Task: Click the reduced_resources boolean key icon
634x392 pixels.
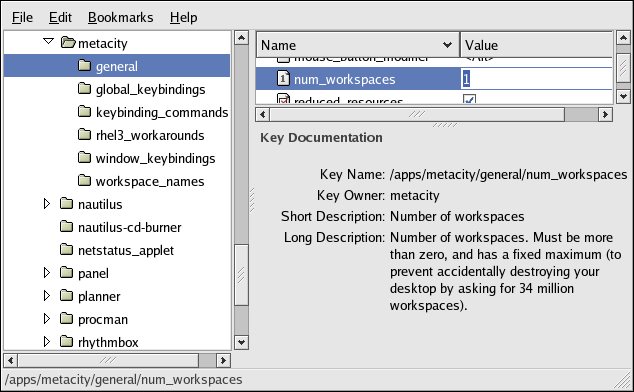Action: click(283, 99)
